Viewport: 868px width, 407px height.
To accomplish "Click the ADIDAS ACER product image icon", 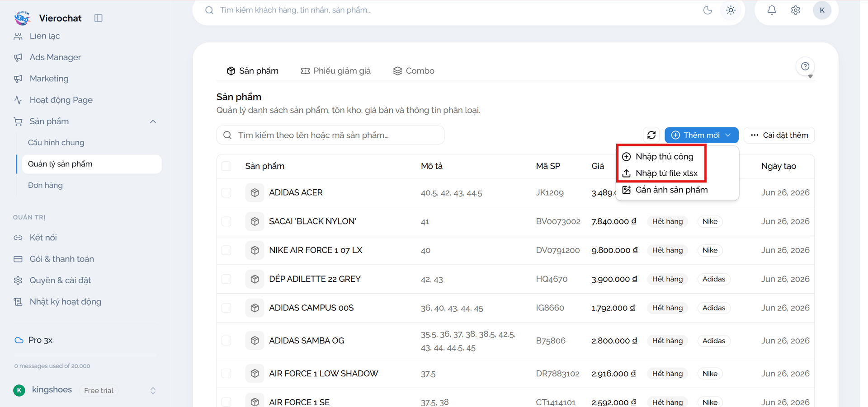I will pyautogui.click(x=255, y=193).
